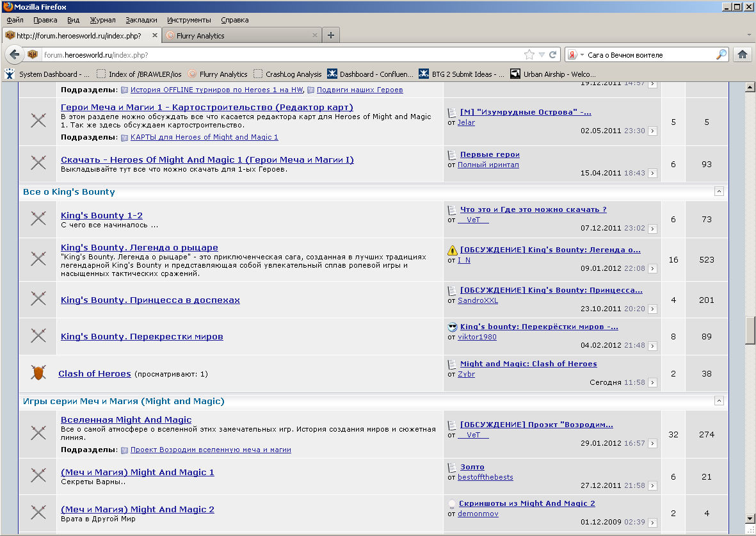Open BTG 2 Submit Ideas bookmark
The height and width of the screenshot is (536, 756).
coord(462,74)
